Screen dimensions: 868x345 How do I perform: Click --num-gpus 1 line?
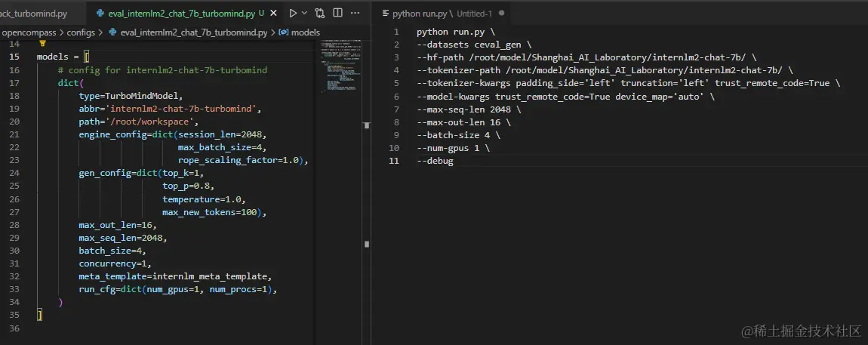(454, 149)
